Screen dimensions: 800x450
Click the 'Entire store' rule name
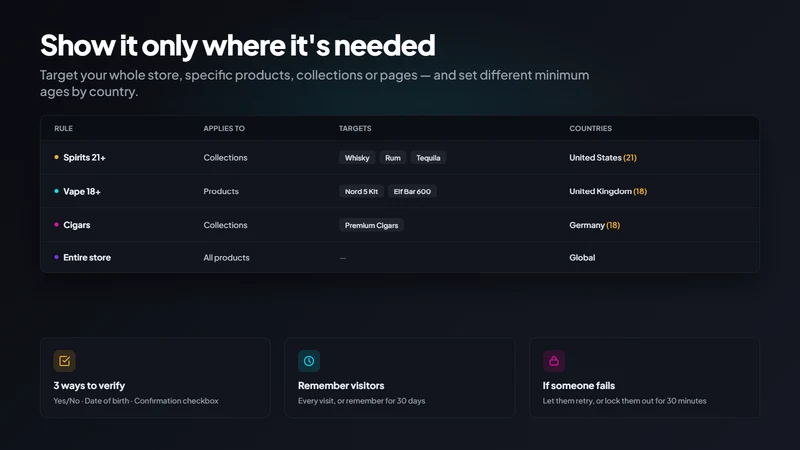[x=87, y=258]
